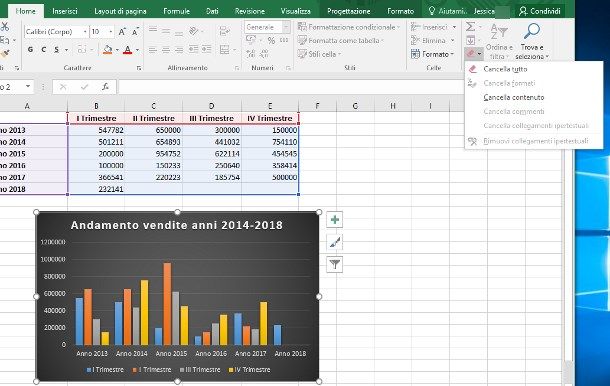The height and width of the screenshot is (386, 610).
Task: Click the Condividi share button
Action: (x=540, y=11)
